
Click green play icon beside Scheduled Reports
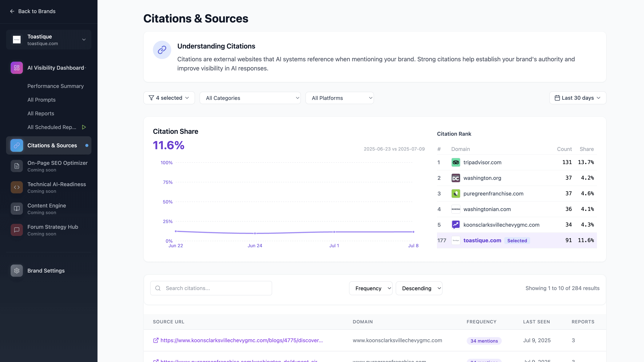[84, 127]
